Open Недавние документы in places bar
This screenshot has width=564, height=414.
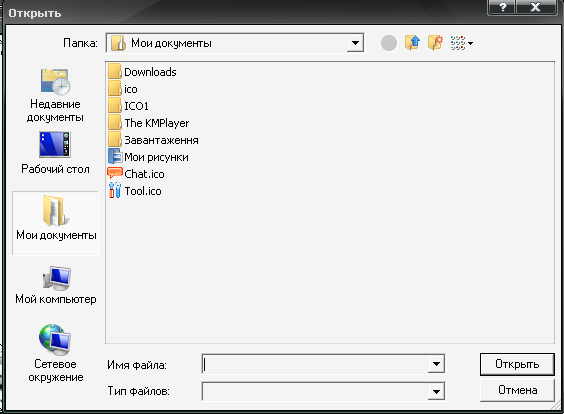coord(55,96)
